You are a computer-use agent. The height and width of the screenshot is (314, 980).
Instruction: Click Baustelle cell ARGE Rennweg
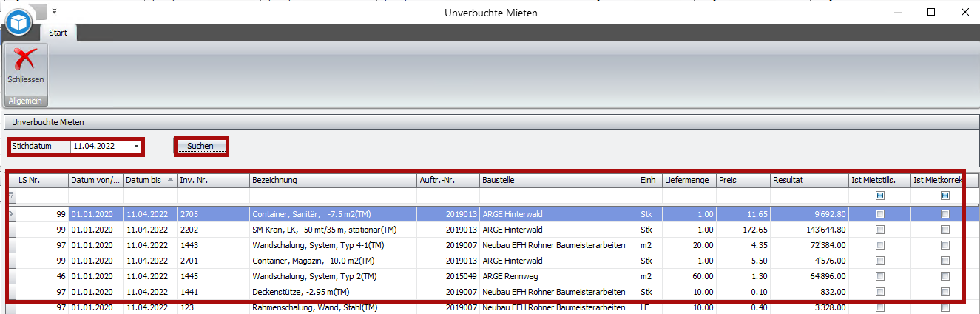[x=558, y=276]
